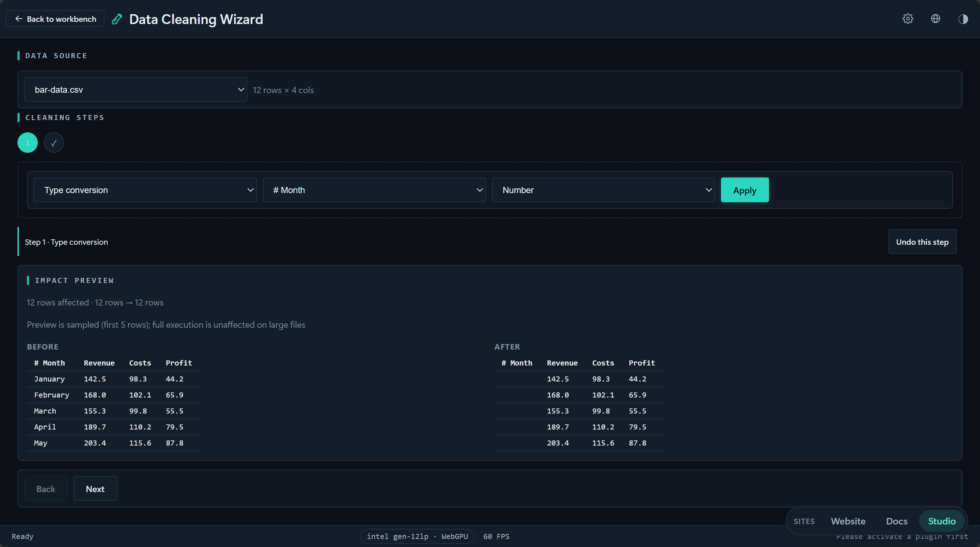980x547 pixels.
Task: Click Costs header in After table
Action: click(603, 363)
